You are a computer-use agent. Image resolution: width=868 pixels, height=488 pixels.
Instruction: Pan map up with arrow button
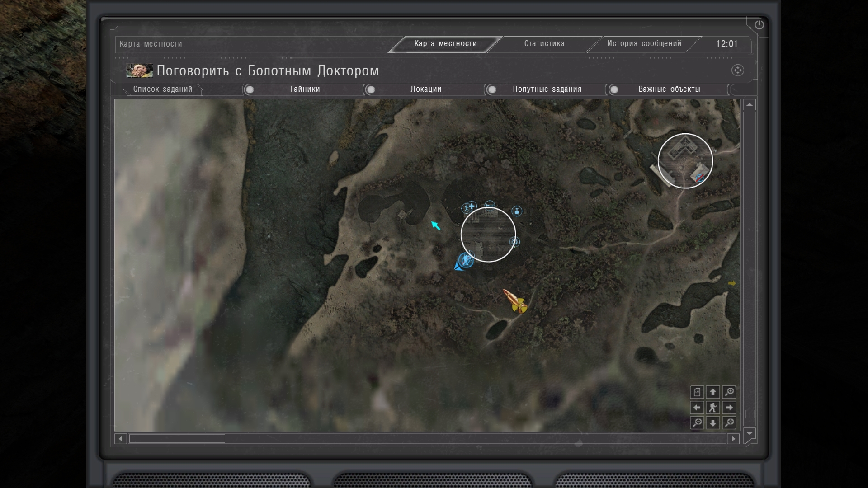coord(713,392)
